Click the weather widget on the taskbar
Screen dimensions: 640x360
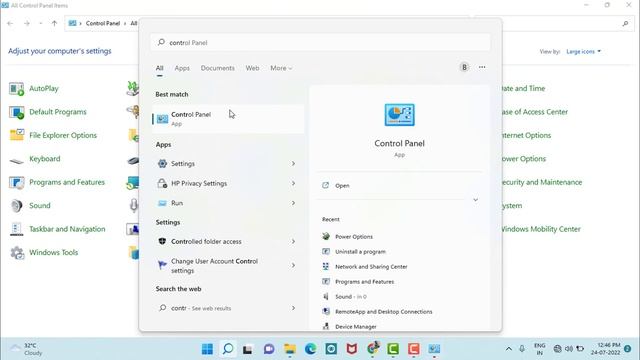pyautogui.click(x=26, y=349)
